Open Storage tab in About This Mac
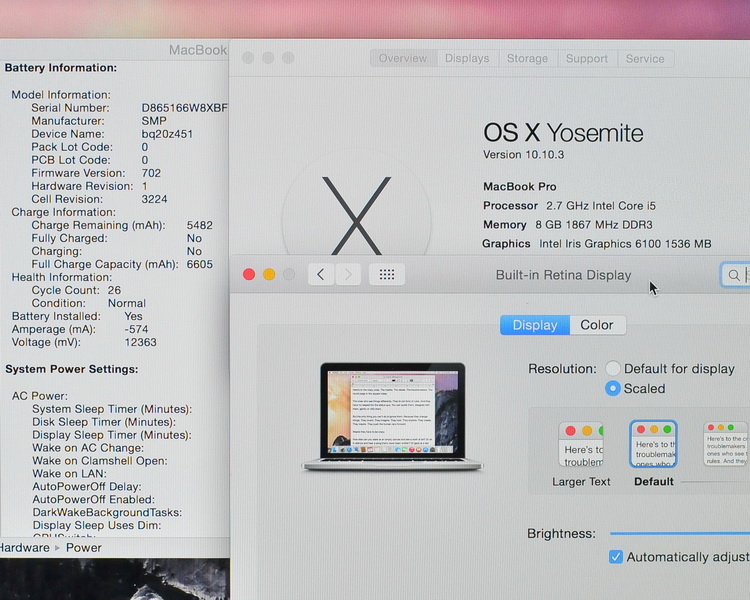Image resolution: width=750 pixels, height=600 pixels. 528,58
